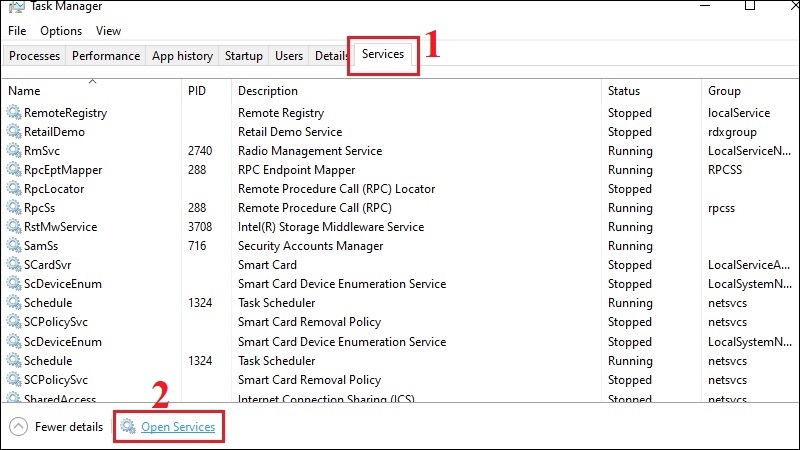Click the Security Accounts Manager description

(x=310, y=246)
